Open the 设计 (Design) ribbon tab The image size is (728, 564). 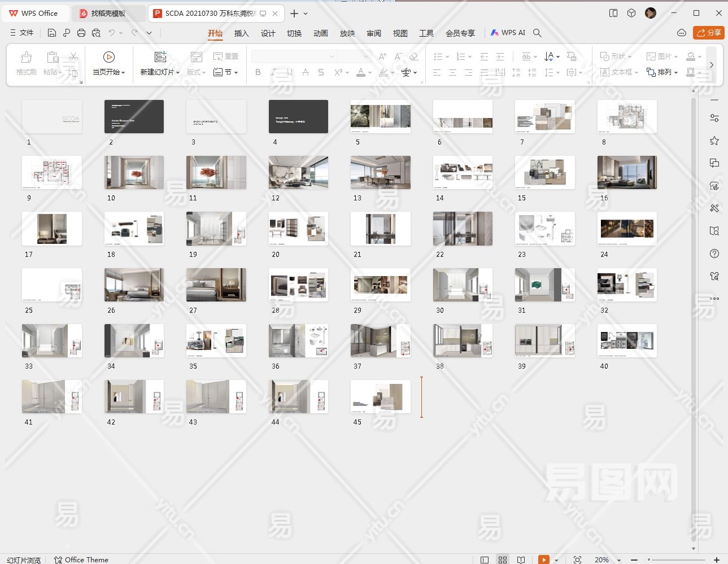pyautogui.click(x=268, y=33)
